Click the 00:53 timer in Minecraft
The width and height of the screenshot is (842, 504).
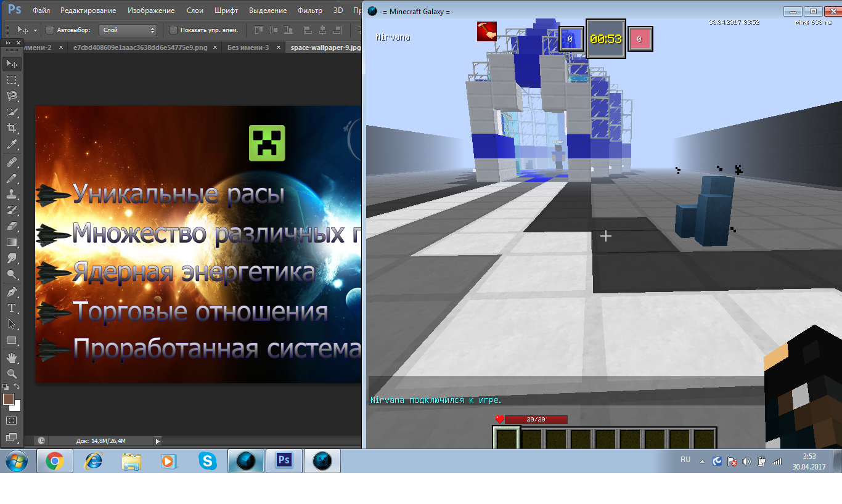click(606, 39)
